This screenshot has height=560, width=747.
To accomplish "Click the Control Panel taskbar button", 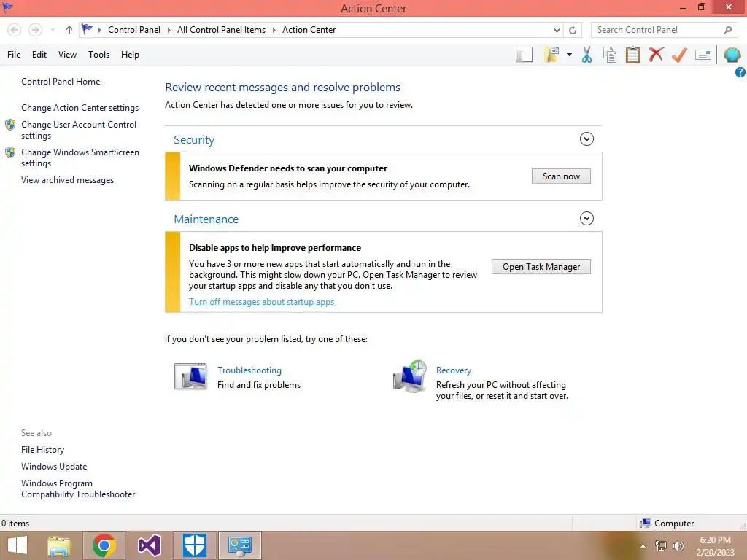I will coord(239,545).
